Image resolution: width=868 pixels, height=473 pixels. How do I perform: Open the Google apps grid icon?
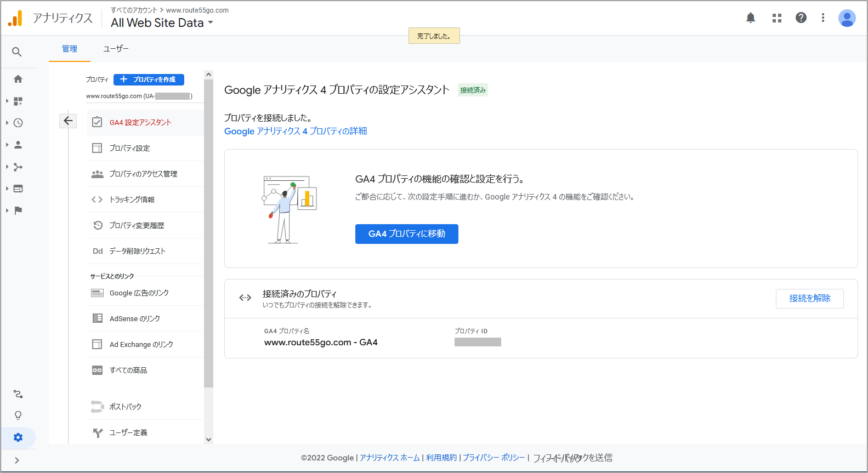(x=777, y=18)
